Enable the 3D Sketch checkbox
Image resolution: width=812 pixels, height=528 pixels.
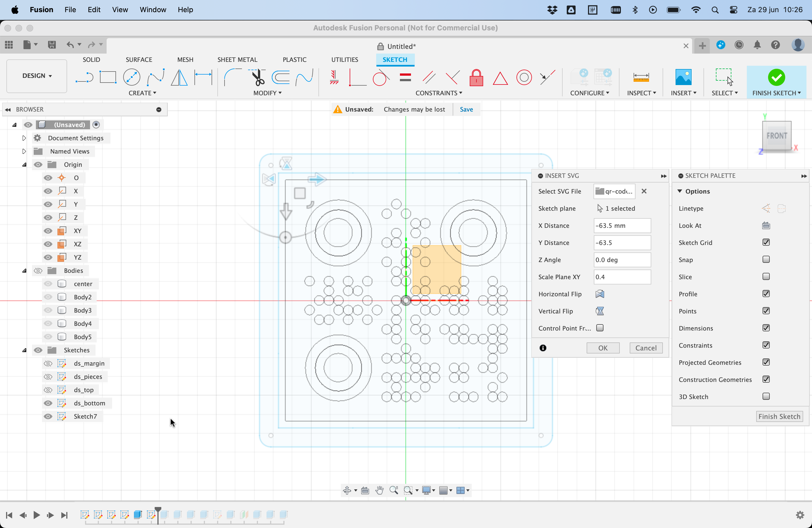coord(766,396)
